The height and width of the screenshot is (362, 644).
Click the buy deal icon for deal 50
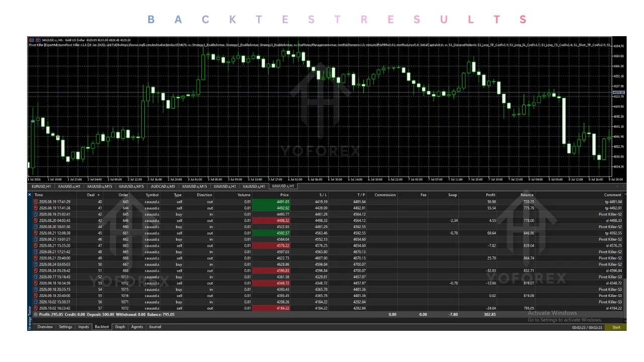(36, 264)
